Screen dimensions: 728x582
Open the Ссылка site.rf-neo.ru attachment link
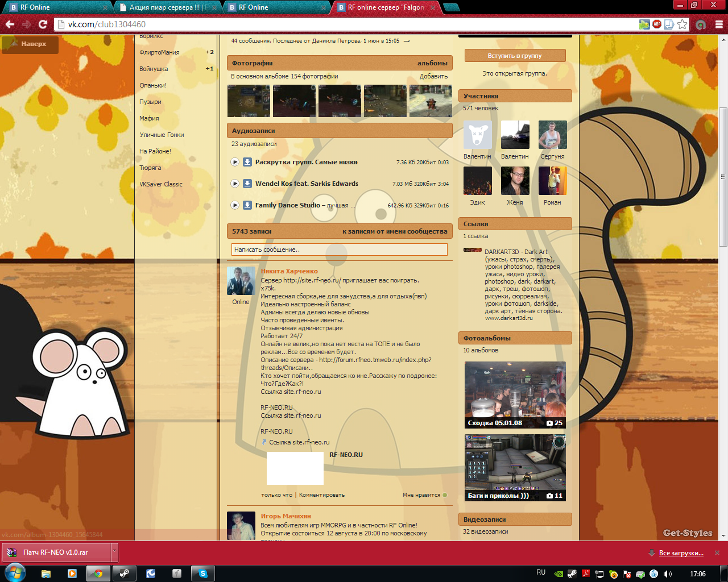coord(299,442)
